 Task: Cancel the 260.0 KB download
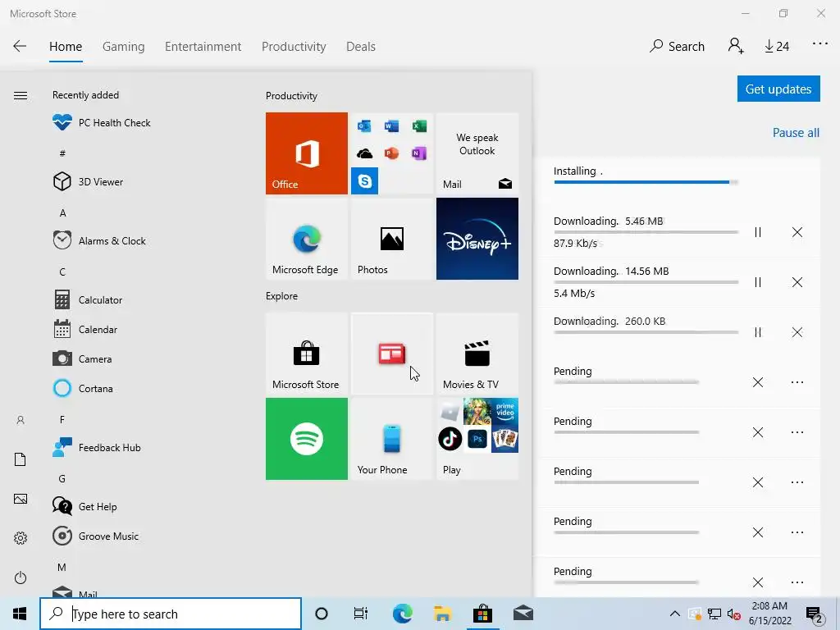click(x=797, y=332)
